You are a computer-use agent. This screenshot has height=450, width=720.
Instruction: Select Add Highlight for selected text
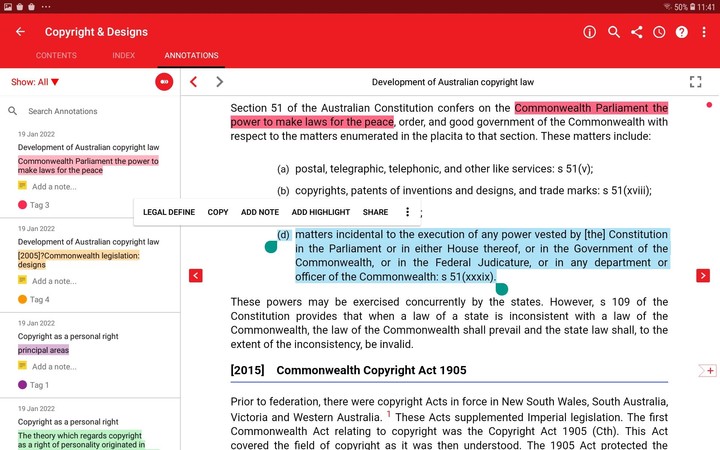pyautogui.click(x=321, y=212)
